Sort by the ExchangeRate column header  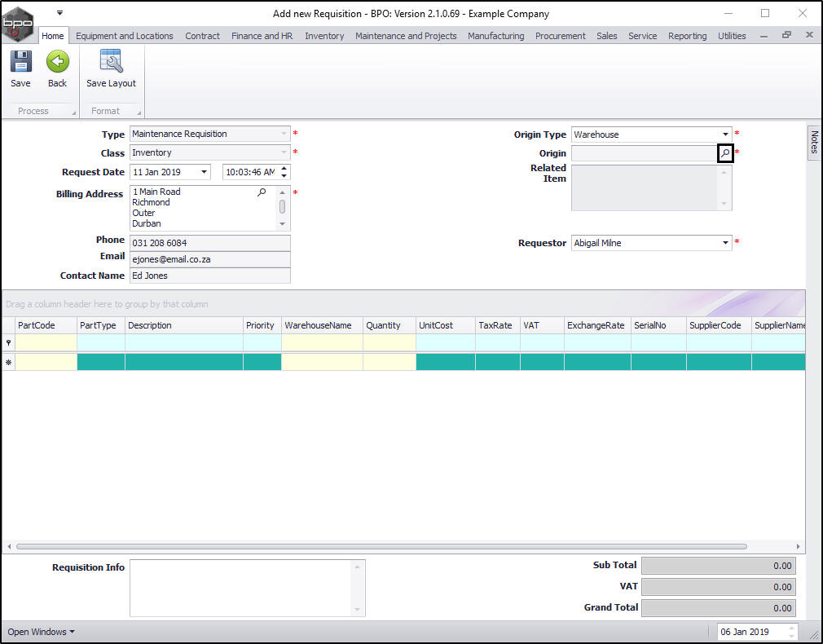tap(597, 325)
